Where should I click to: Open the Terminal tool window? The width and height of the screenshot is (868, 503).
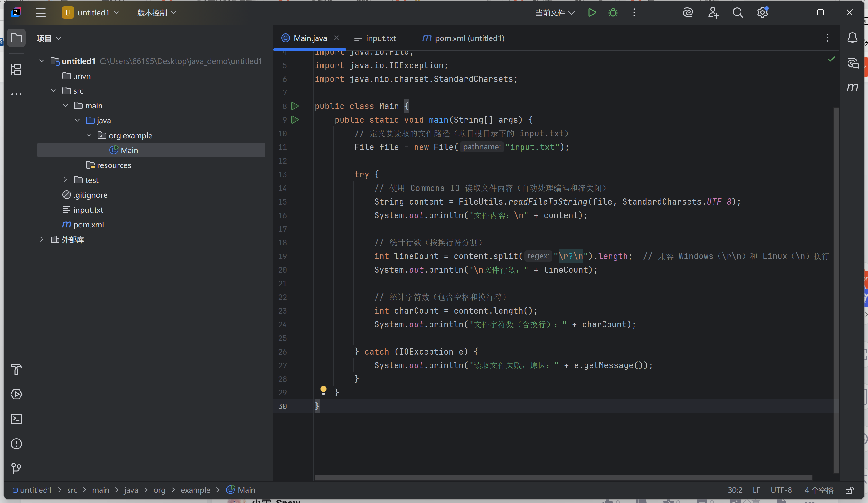point(16,419)
